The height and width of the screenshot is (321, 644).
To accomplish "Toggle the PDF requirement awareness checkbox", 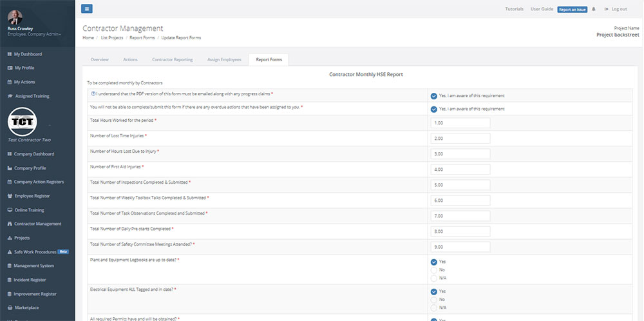I will pos(433,95).
